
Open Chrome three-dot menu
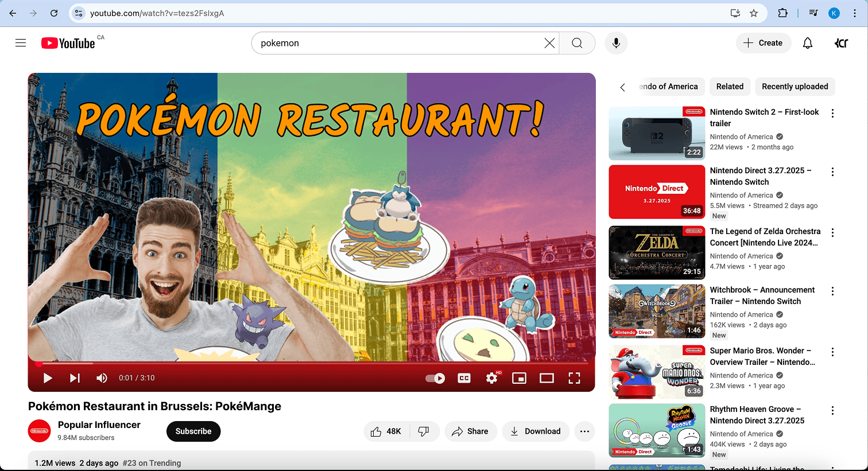(x=855, y=13)
